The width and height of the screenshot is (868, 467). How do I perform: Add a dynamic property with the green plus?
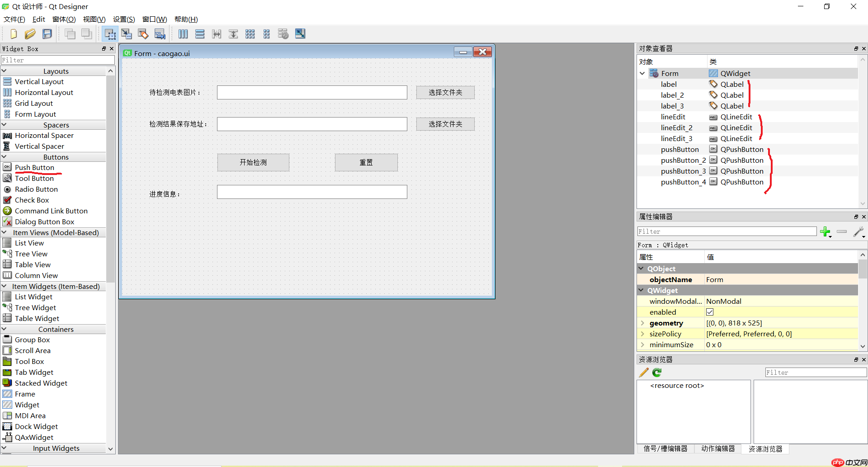(826, 231)
